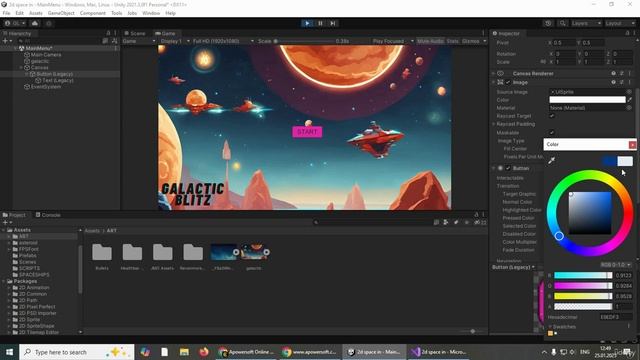Open the SCRIPTS folder in Project tree
Screen dimensions: 640x360
[x=29, y=268]
